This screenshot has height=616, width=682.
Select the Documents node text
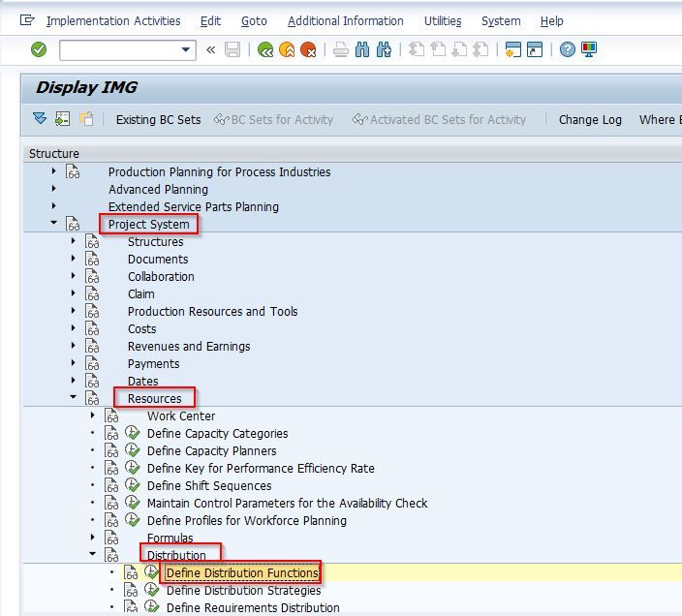[158, 260]
